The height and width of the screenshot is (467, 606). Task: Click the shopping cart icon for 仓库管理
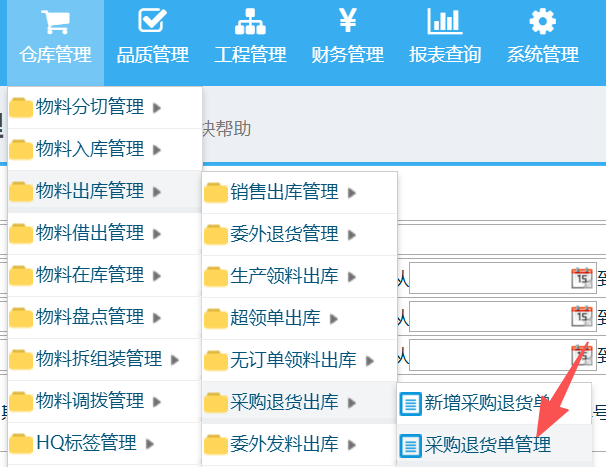pos(55,21)
